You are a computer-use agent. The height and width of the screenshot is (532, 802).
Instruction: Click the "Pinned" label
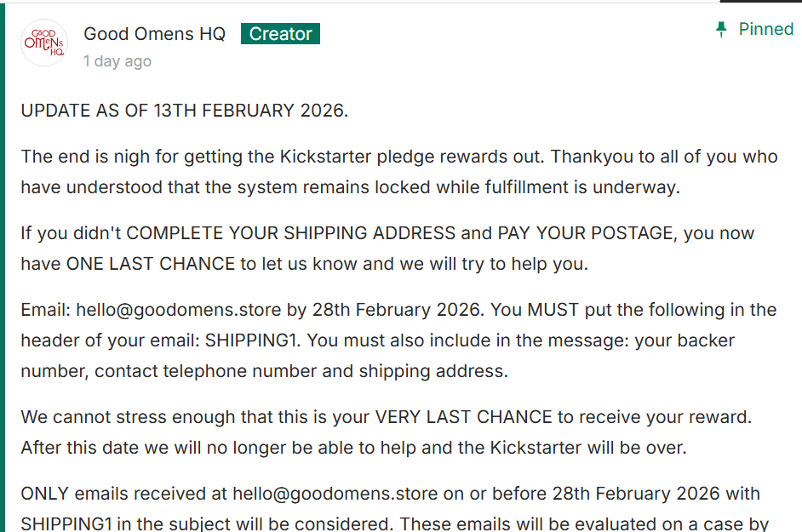coord(765,29)
